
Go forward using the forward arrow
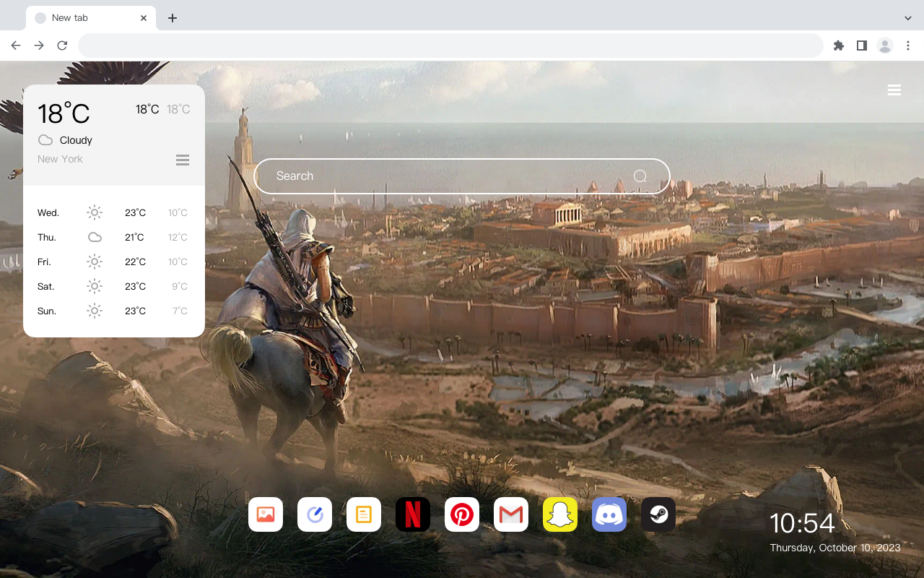tap(39, 46)
